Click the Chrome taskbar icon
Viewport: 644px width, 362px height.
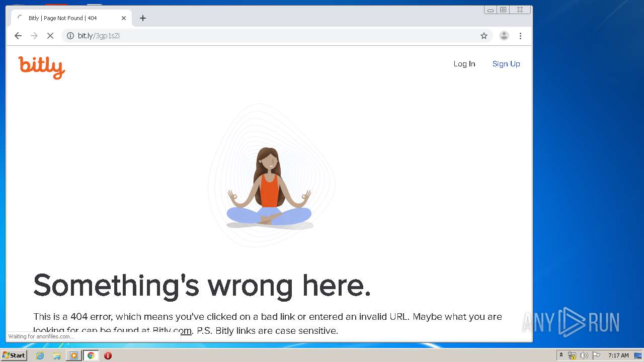tap(91, 355)
